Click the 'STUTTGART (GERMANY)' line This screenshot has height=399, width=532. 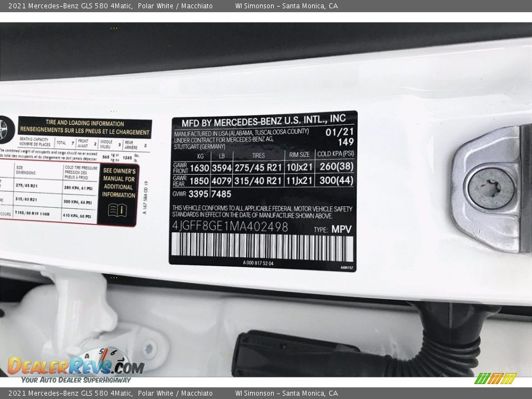tap(199, 146)
